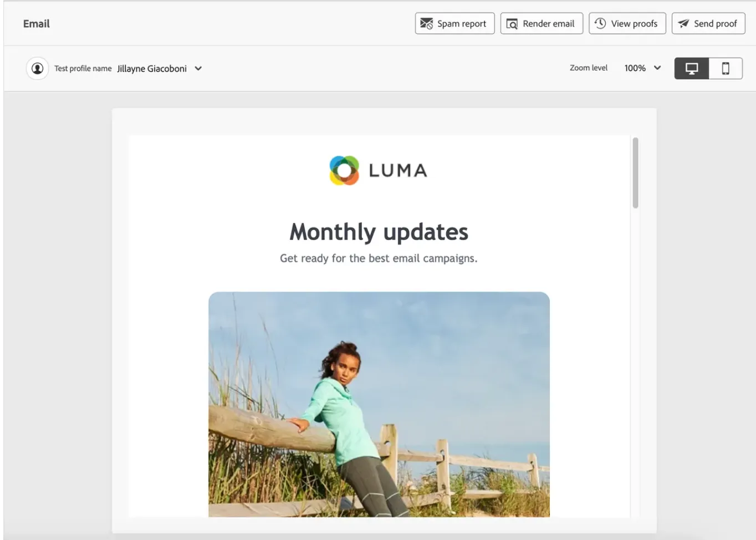Click the LUMA logo in email
The height and width of the screenshot is (540, 756).
point(379,170)
